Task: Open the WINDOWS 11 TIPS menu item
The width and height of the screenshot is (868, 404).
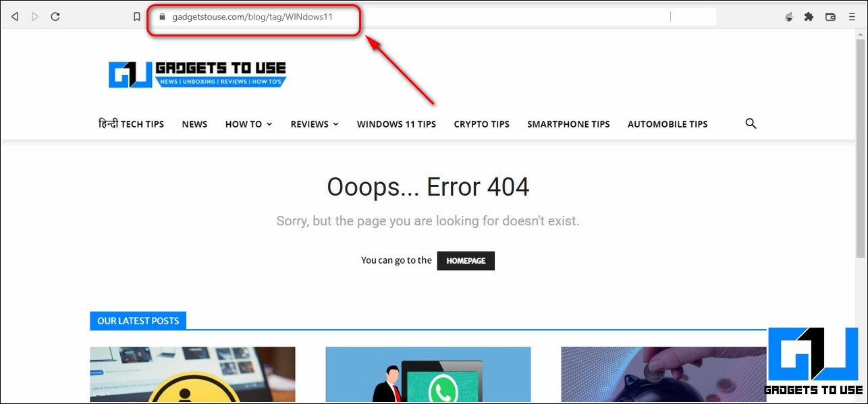Action: 396,124
